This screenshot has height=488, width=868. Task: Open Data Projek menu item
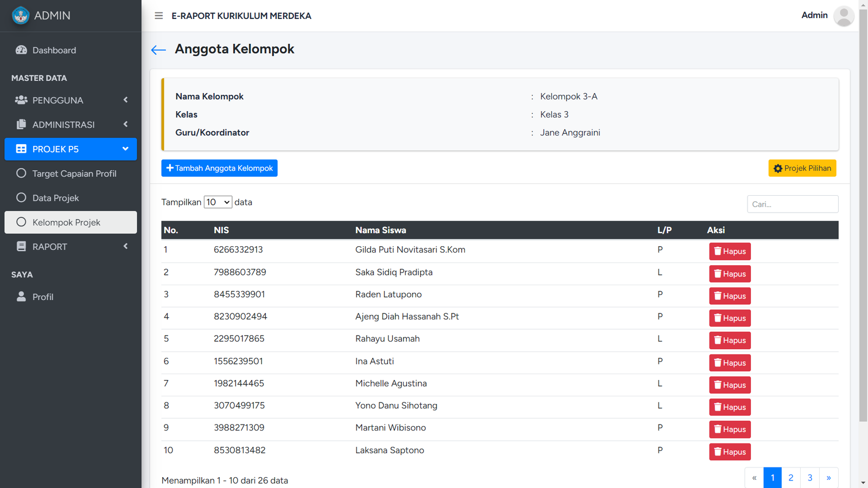tap(55, 198)
